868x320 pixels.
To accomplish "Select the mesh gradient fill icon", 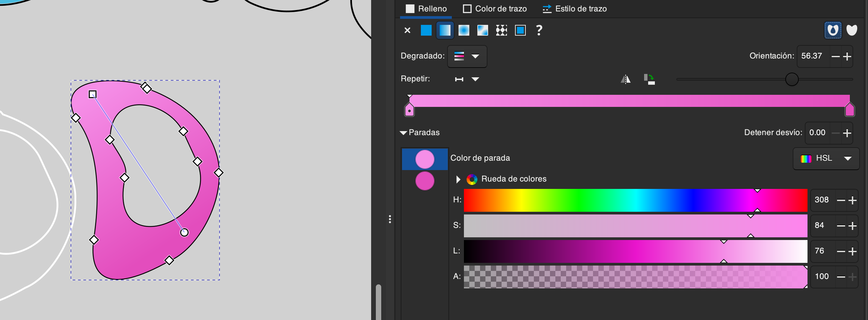I will tap(482, 30).
